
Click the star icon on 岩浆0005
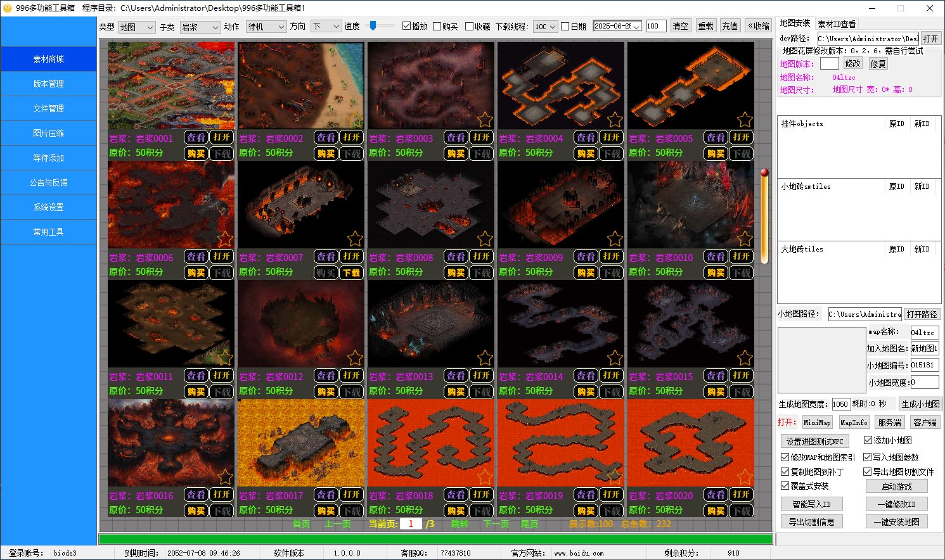tap(745, 120)
